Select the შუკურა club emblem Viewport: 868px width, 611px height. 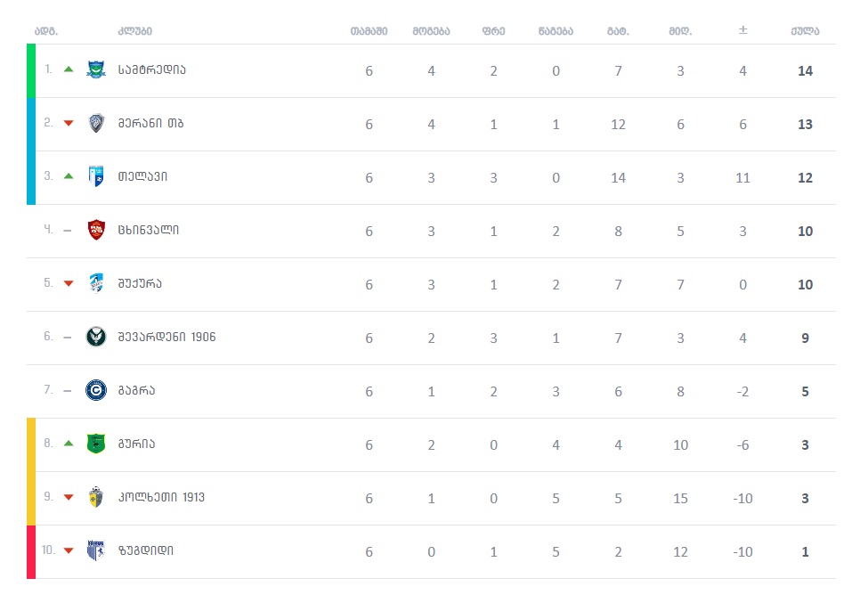tap(95, 283)
